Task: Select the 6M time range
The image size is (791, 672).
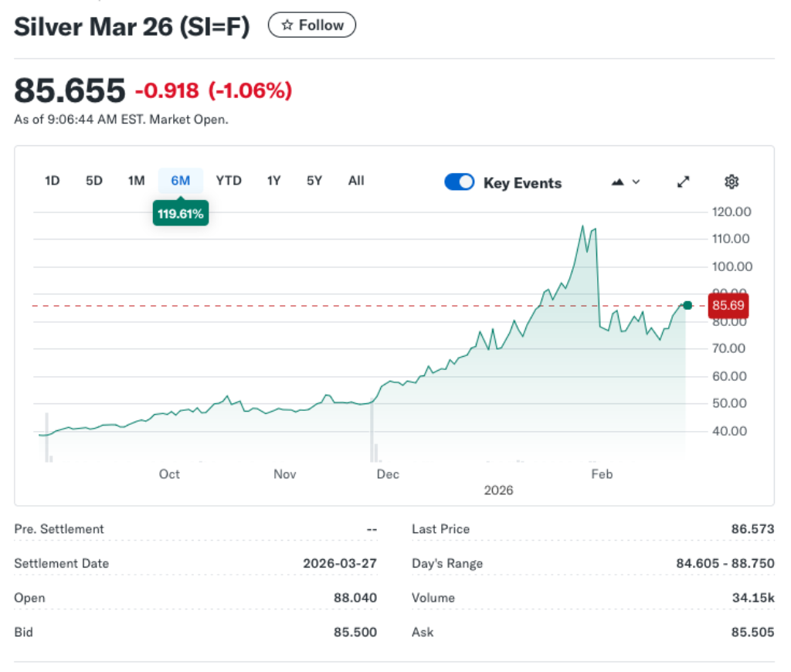Action: [x=180, y=181]
